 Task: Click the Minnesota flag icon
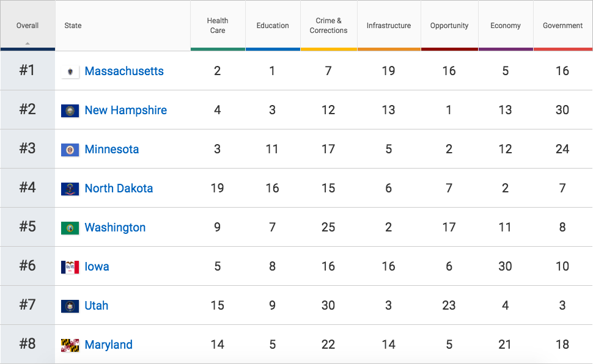coord(70,150)
